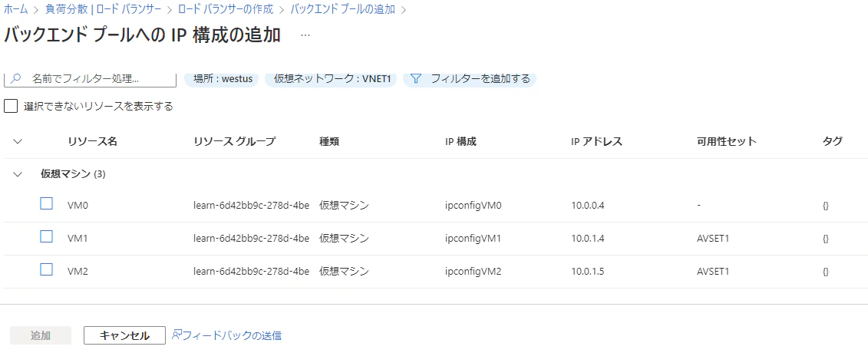The height and width of the screenshot is (353, 868).
Task: Edit the 仮想ネットワーク : VNET1 filter pill
Action: click(331, 78)
